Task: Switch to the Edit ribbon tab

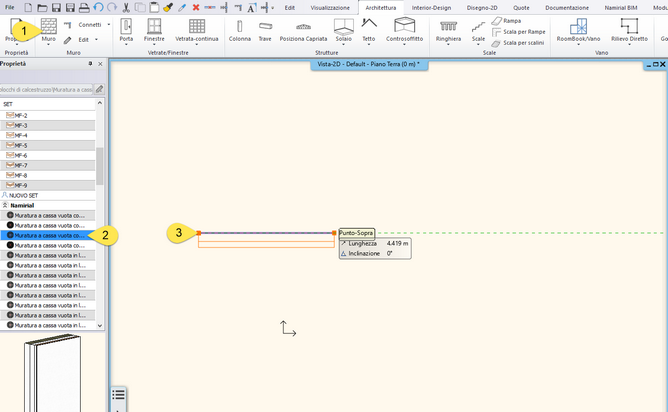Action: tap(290, 8)
